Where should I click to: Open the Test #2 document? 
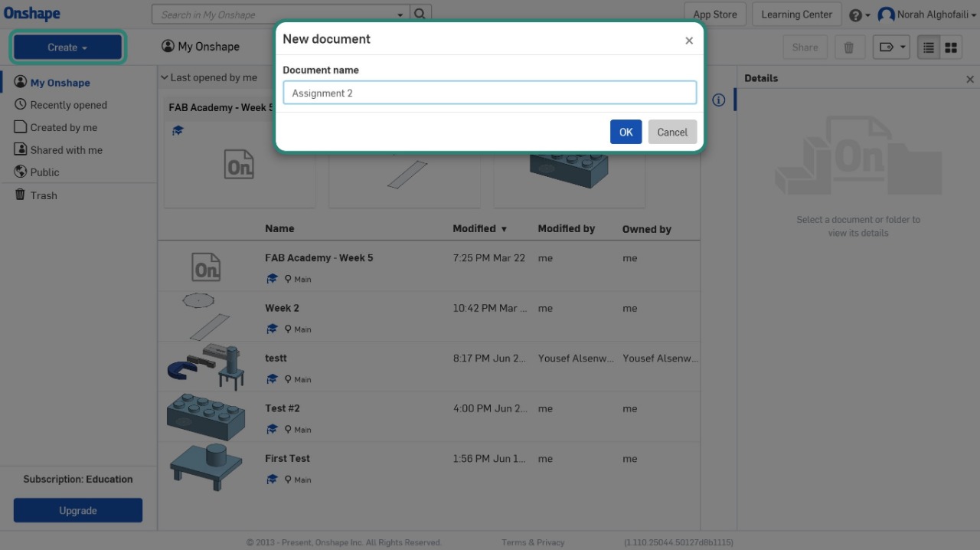[429, 417]
